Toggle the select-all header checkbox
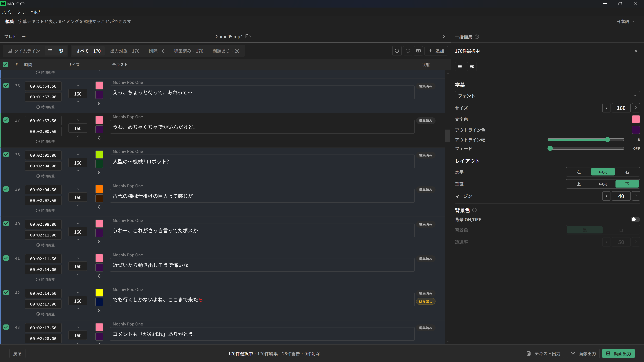The height and width of the screenshot is (362, 644). tap(5, 65)
